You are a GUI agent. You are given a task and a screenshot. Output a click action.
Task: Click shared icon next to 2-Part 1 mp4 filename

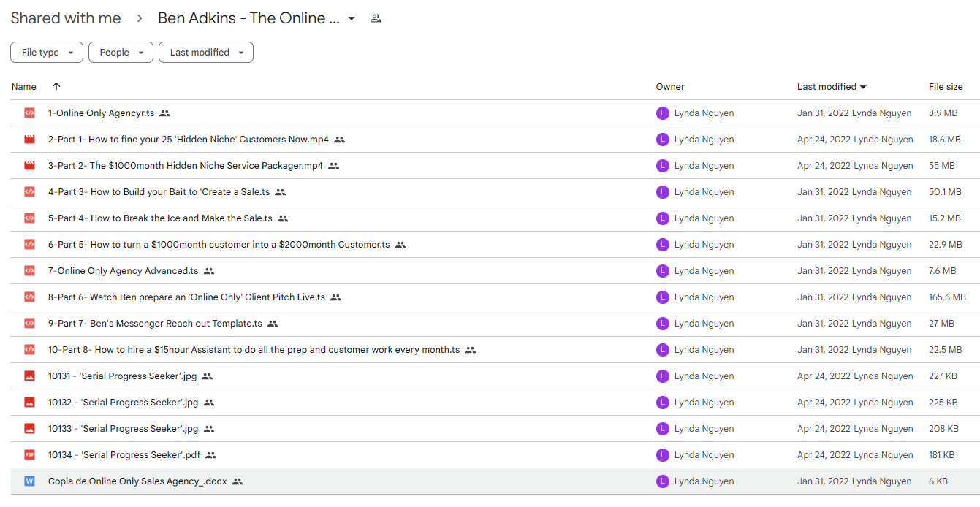(339, 140)
